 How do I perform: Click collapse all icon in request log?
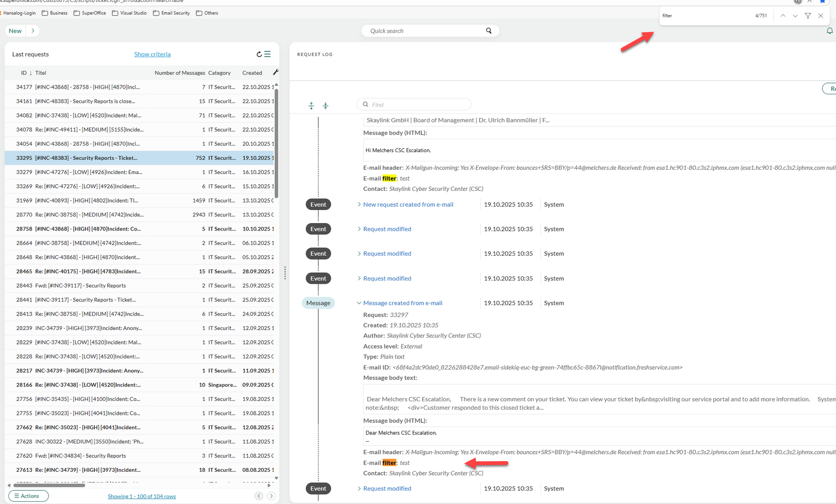326,106
